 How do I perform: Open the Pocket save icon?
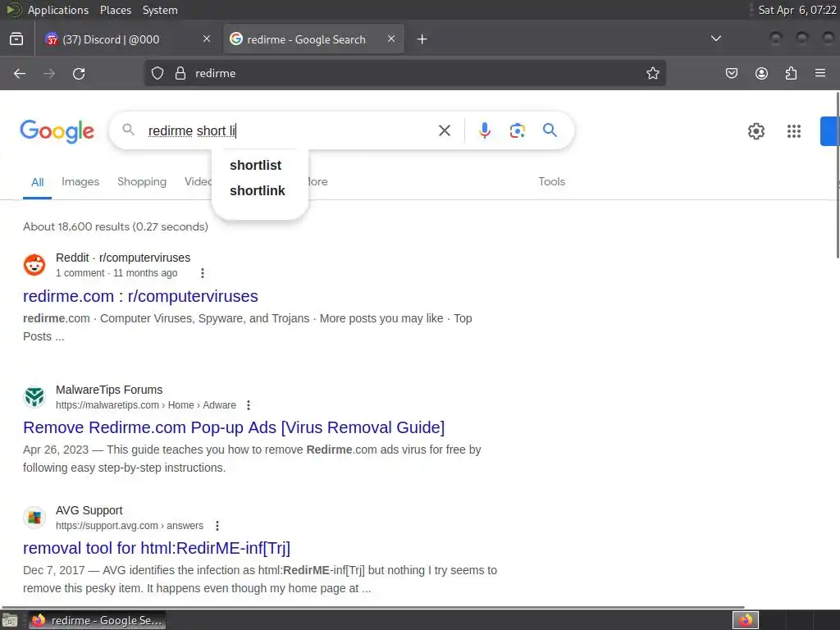(731, 73)
